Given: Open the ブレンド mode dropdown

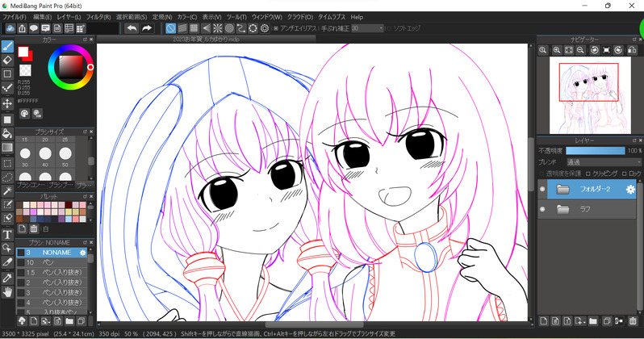Looking at the screenshot, I should pyautogui.click(x=604, y=162).
